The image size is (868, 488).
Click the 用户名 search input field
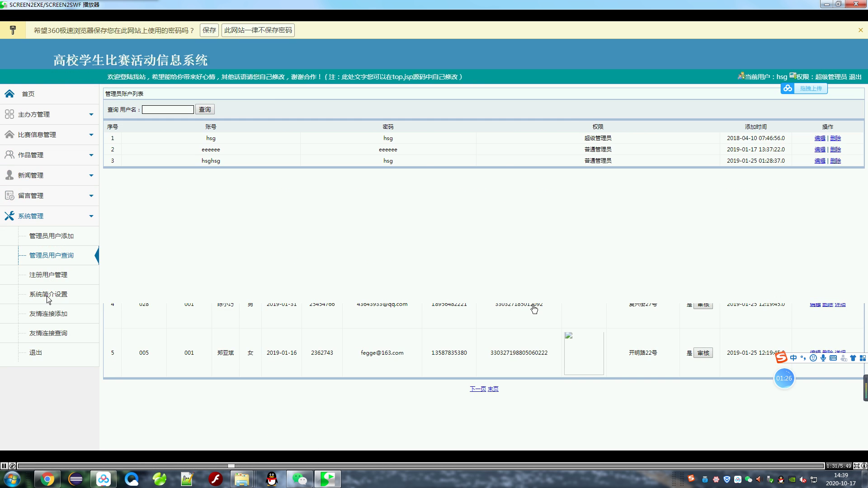coord(168,110)
